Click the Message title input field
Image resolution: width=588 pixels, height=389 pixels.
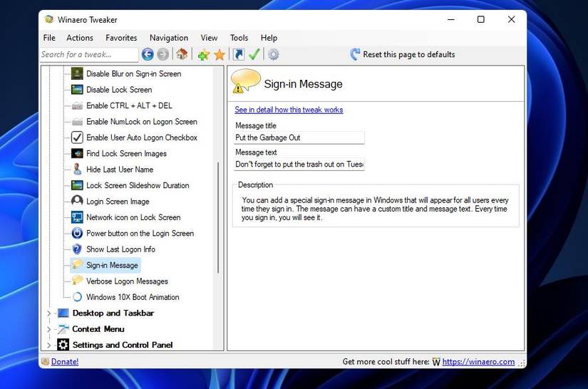[x=299, y=138]
